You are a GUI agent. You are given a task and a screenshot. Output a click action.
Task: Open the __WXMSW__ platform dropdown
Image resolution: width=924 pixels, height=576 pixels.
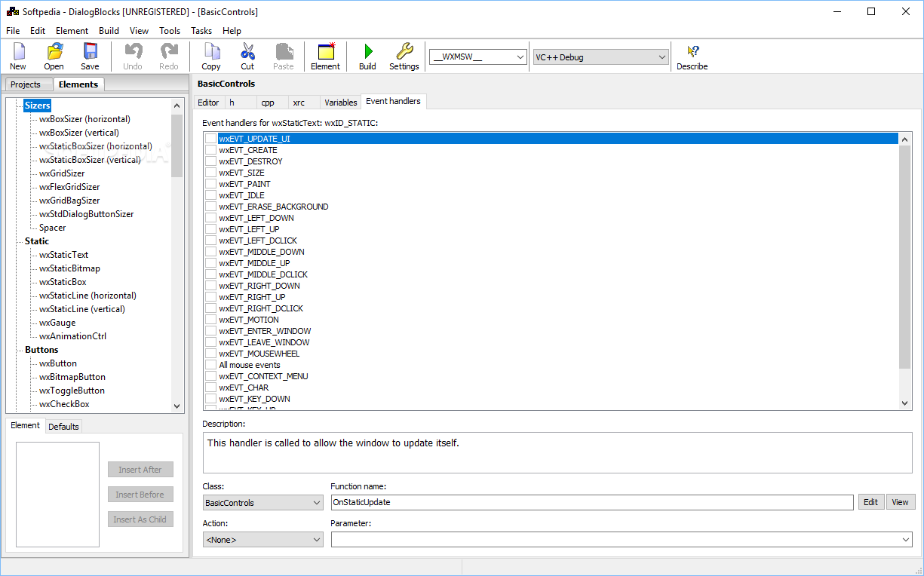coord(478,57)
